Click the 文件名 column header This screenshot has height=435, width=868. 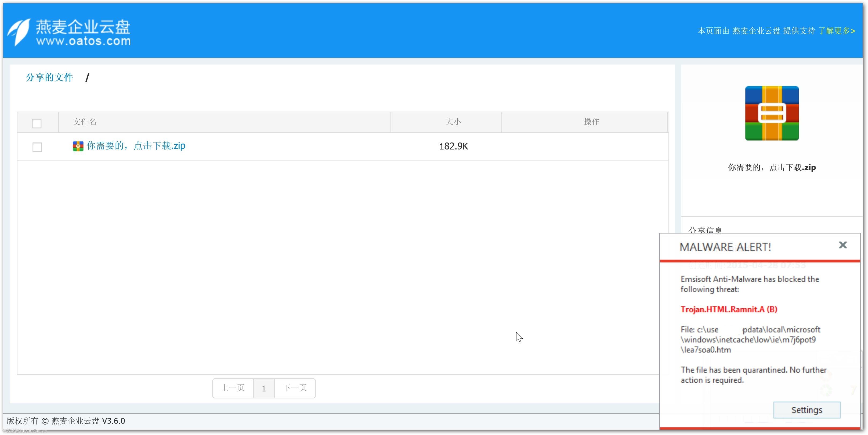click(x=85, y=122)
